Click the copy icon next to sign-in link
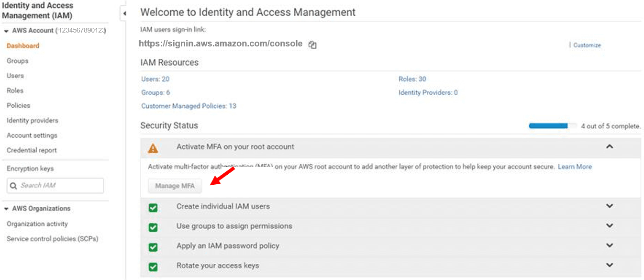Screen dimensions: 644x280 click(x=312, y=44)
